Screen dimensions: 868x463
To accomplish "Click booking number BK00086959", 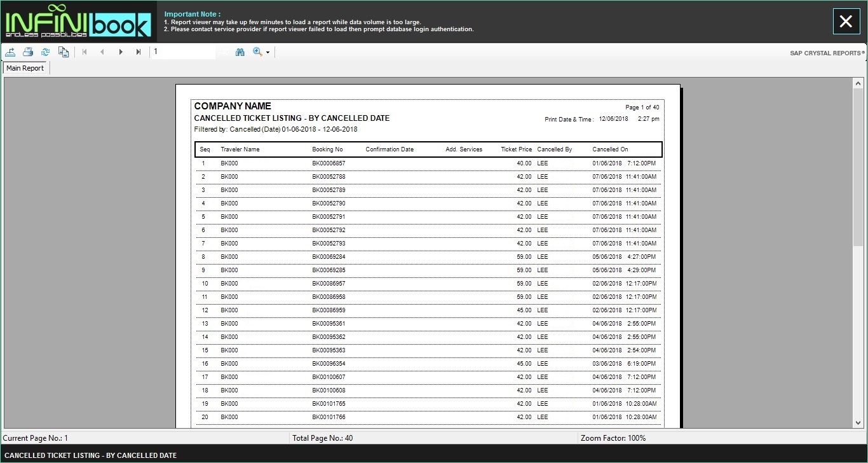I will click(x=329, y=310).
